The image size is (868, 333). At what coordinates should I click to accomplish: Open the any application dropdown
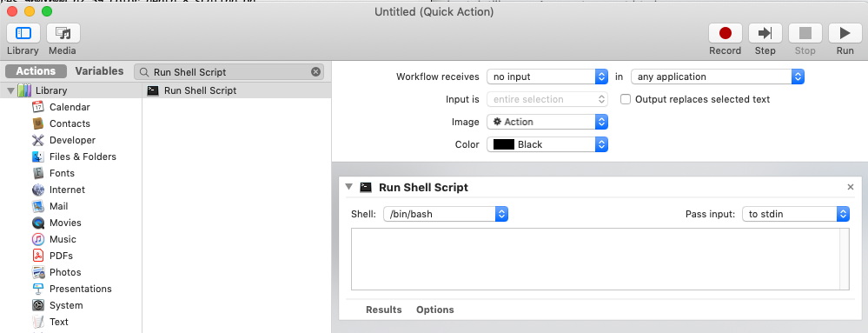tap(718, 77)
